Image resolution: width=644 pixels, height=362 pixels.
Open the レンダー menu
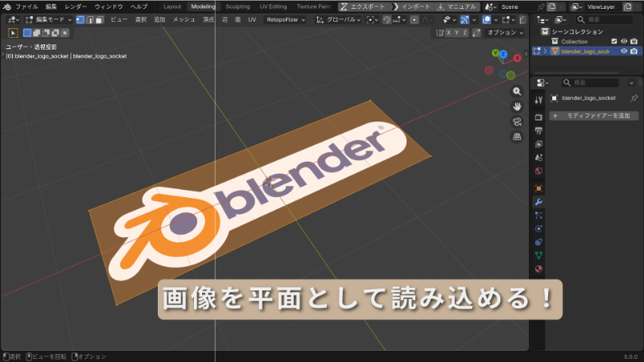click(76, 6)
